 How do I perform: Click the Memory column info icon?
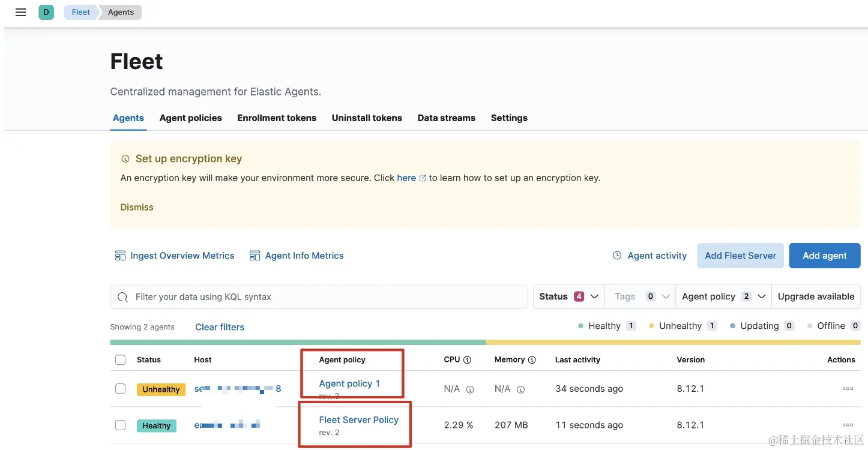pos(531,360)
